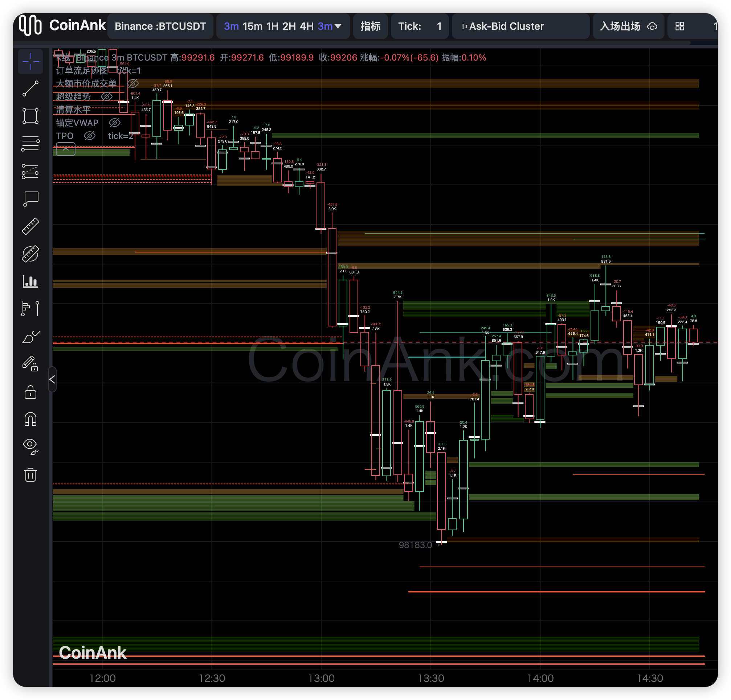Toggle visibility of 超级趋势 indicator
Screen dimensions: 731x700
107,96
